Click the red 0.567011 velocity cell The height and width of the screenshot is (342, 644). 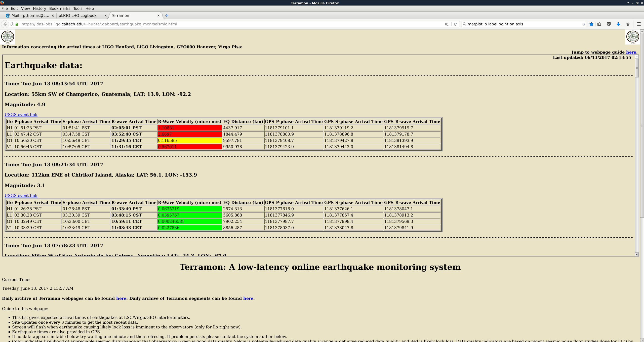[189, 147]
